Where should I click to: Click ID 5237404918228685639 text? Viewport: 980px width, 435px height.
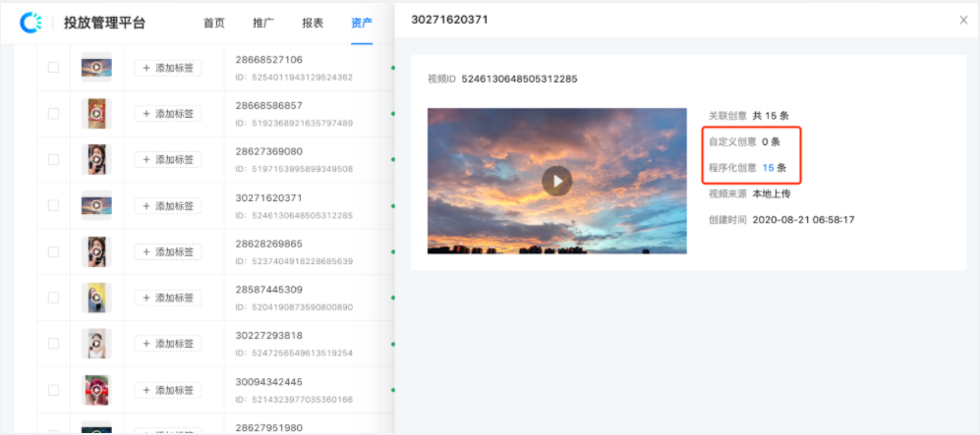click(294, 261)
